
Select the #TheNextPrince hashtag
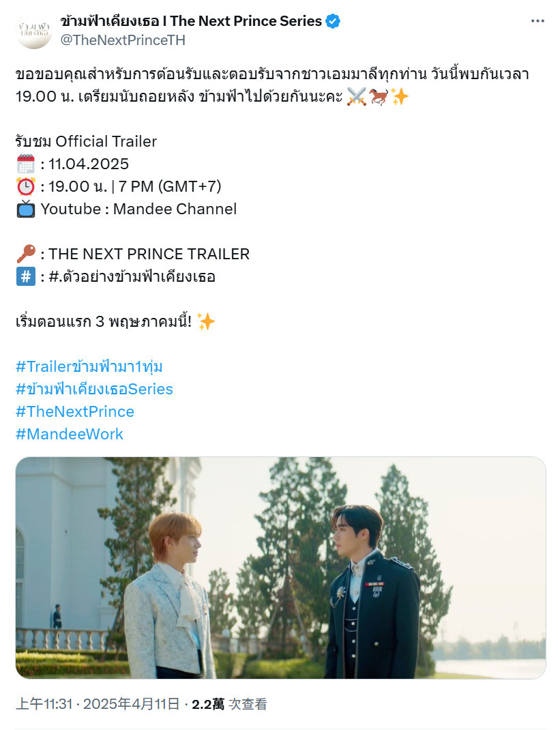(75, 411)
